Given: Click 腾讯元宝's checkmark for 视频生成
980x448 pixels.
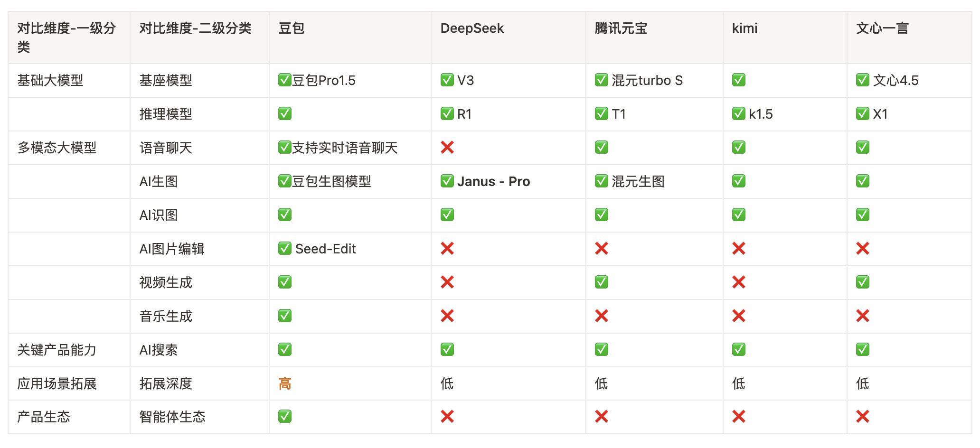Looking at the screenshot, I should tap(601, 282).
